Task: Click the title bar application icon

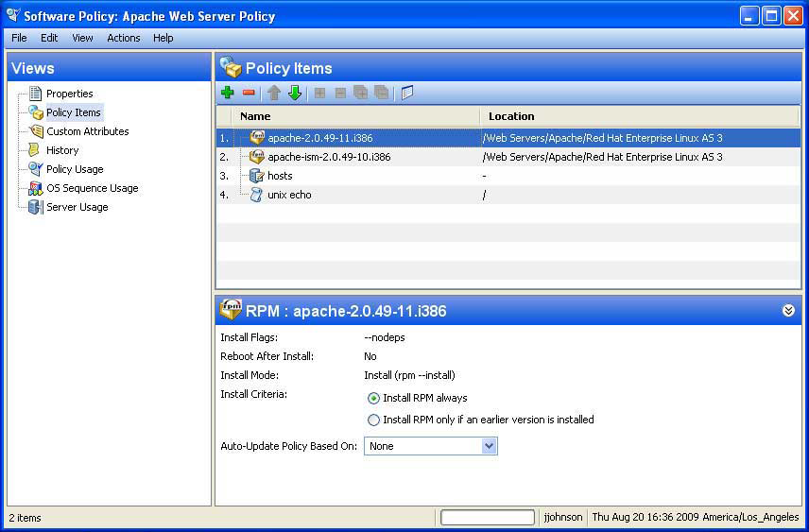Action: pos(13,15)
